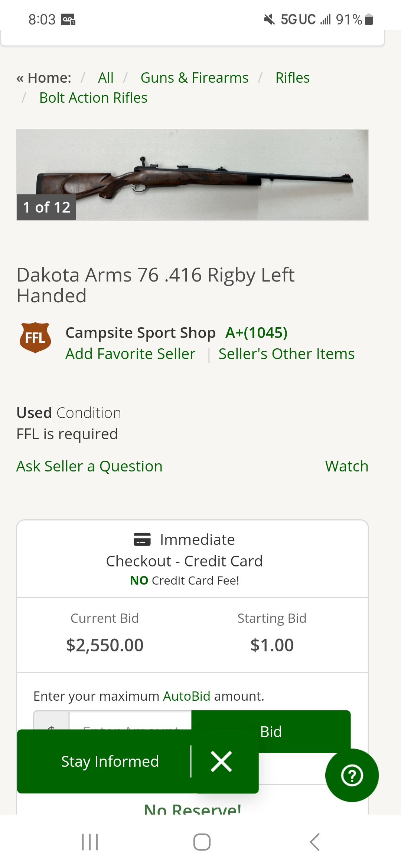Tap the Android back navigation arrow
Screen dimensions: 401x868
(314, 842)
